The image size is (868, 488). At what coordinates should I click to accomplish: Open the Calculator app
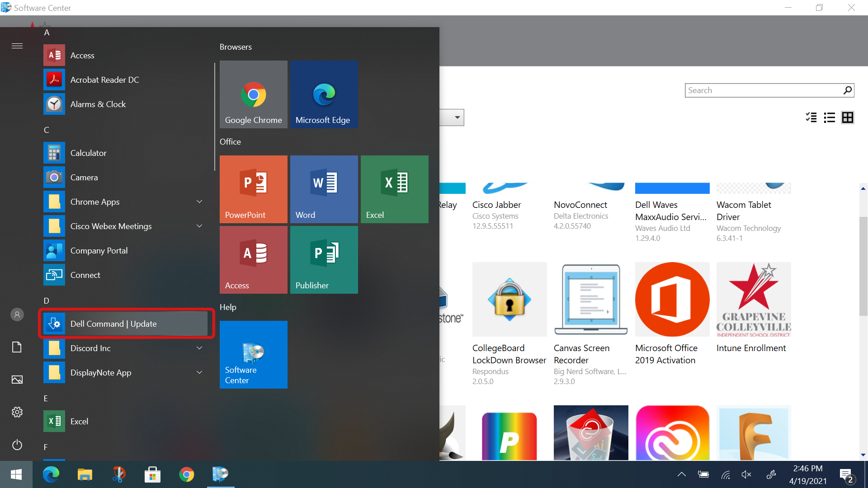coord(125,153)
